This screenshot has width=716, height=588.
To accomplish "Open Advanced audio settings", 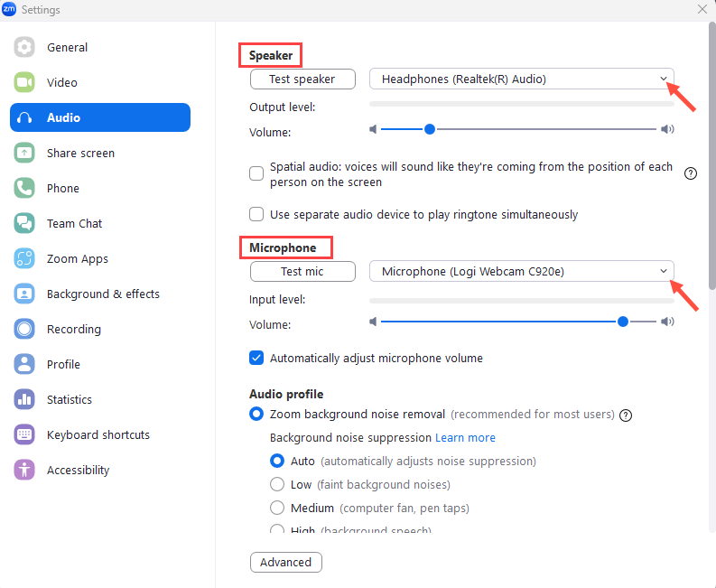I will point(286,562).
